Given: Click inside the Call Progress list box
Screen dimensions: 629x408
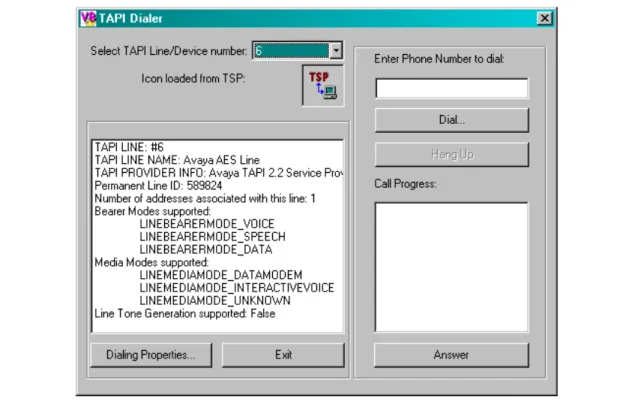Looking at the screenshot, I should point(452,267).
